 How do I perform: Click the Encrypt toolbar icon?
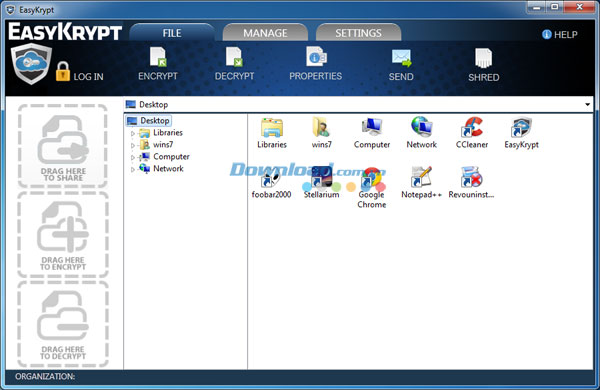158,57
